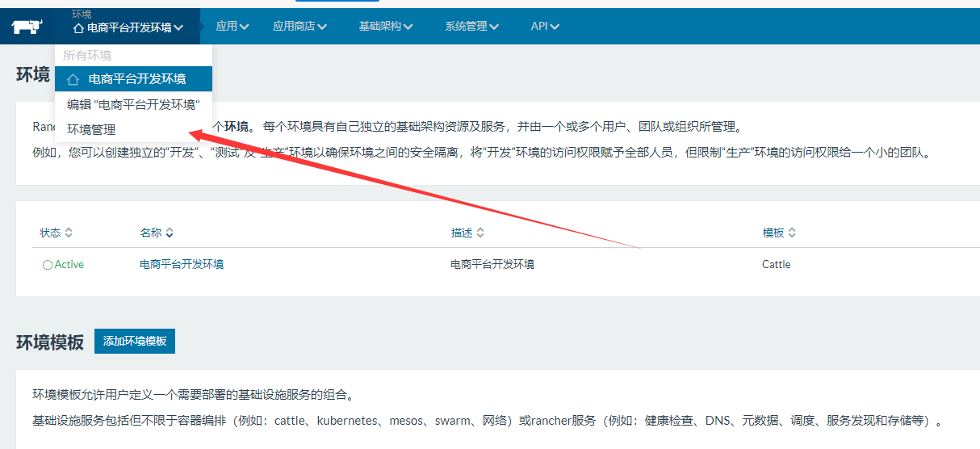Click the Active status text in the table
This screenshot has width=980, height=449.
pyautogui.click(x=69, y=265)
